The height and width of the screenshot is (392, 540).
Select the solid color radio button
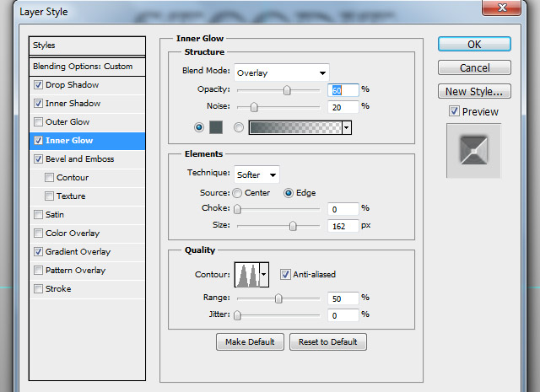tap(199, 127)
